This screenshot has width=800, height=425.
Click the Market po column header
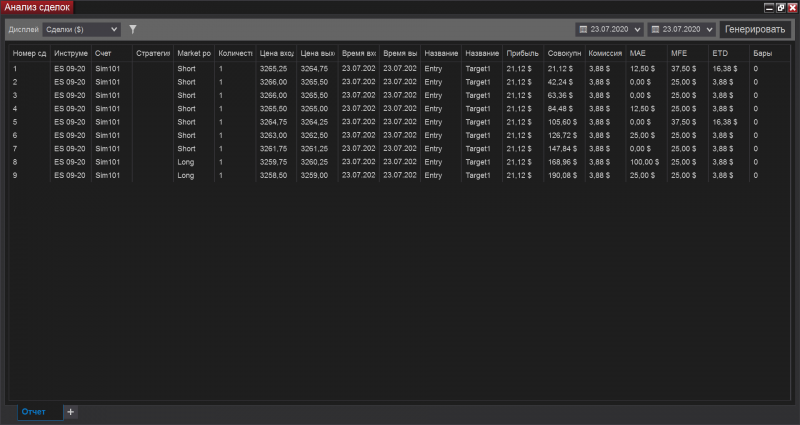click(194, 53)
